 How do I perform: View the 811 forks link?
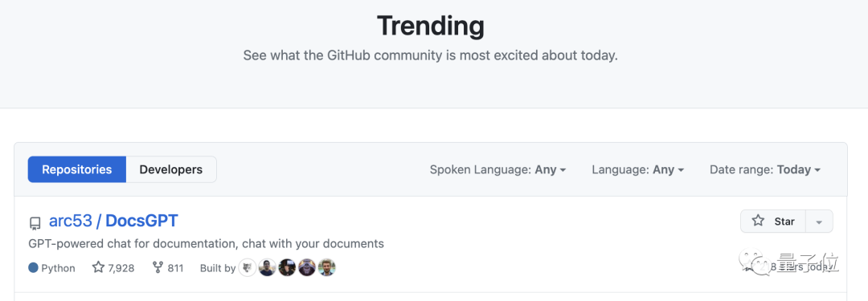(168, 268)
